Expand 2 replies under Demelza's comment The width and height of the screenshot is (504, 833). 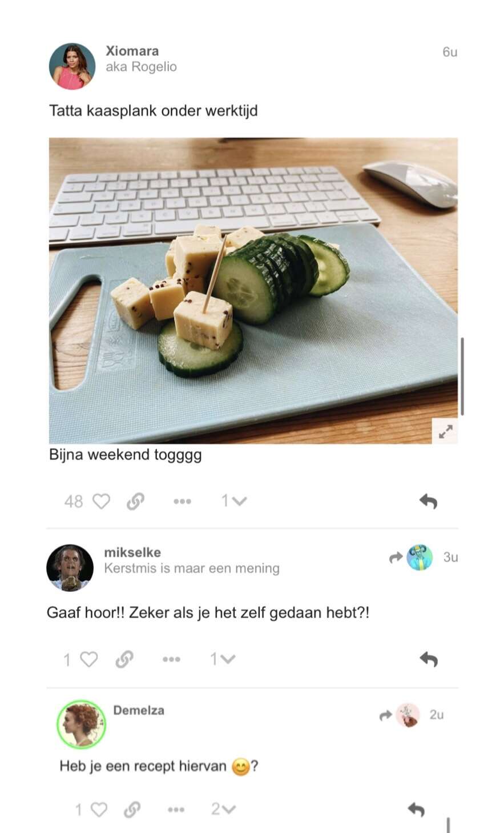coord(223,809)
